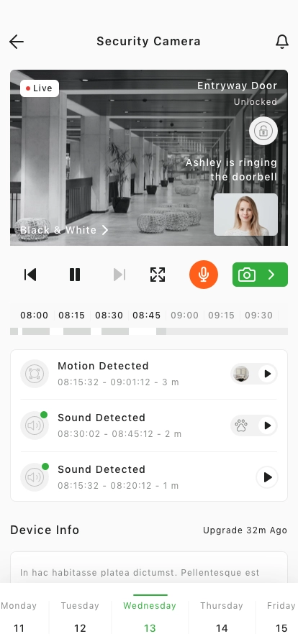
Task: Open snapshot options chevron
Action: point(271,275)
